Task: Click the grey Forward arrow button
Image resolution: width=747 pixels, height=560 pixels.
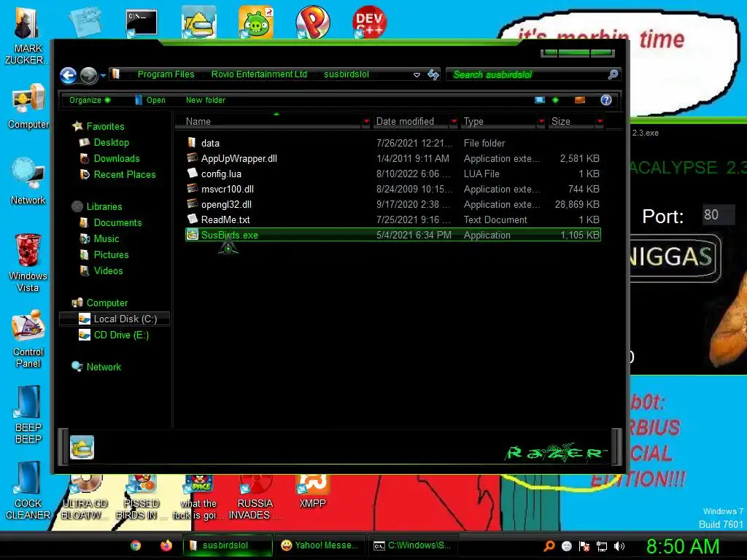Action: tap(88, 75)
